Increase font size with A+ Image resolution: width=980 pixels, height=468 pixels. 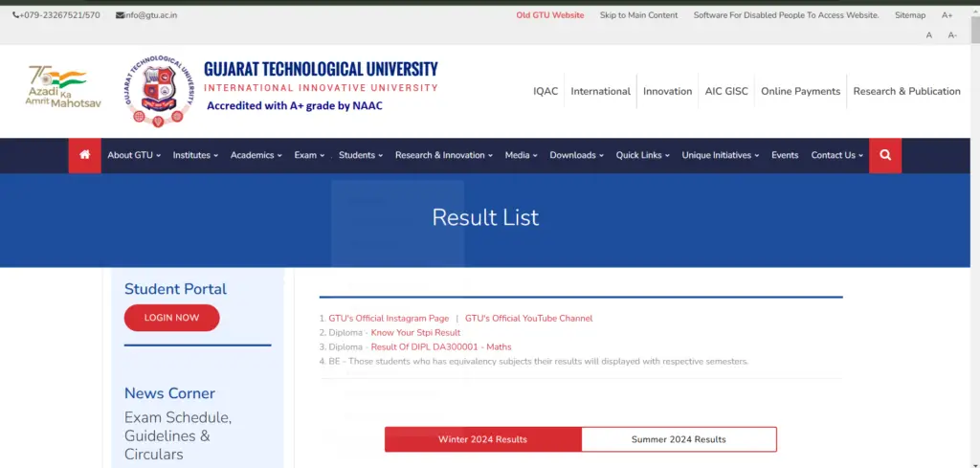tap(947, 15)
